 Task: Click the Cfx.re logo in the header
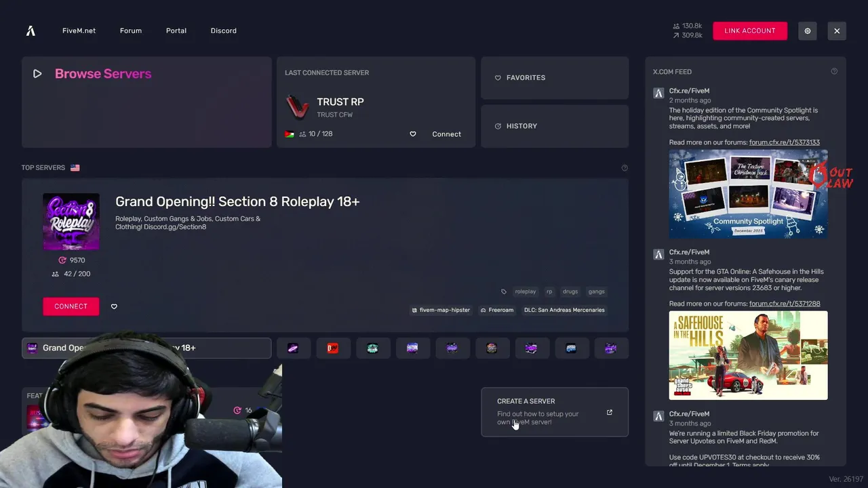tap(31, 30)
